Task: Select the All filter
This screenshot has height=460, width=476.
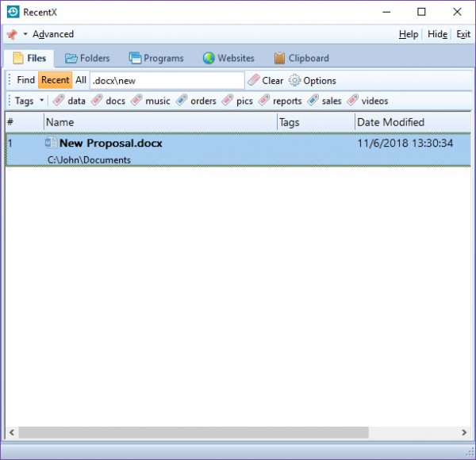Action: point(81,80)
